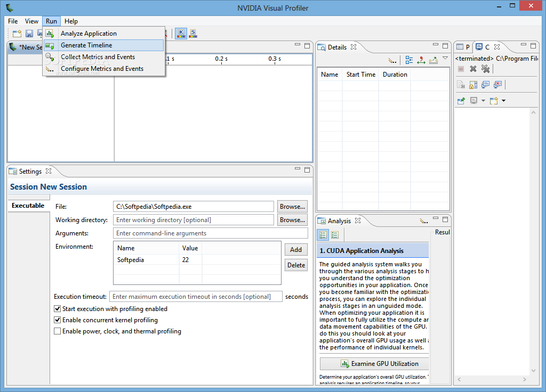Click the console scroll down arrow
The width and height of the screenshot is (546, 392).
pyautogui.click(x=533, y=371)
